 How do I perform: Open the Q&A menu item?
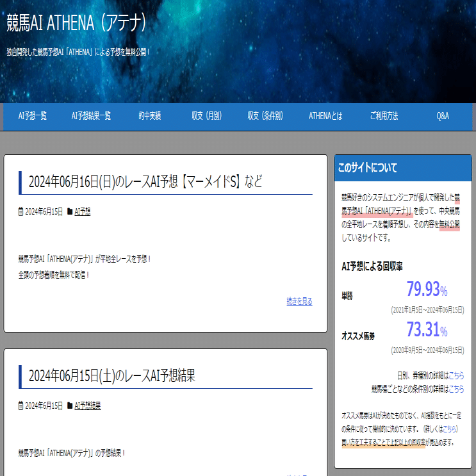click(x=443, y=116)
